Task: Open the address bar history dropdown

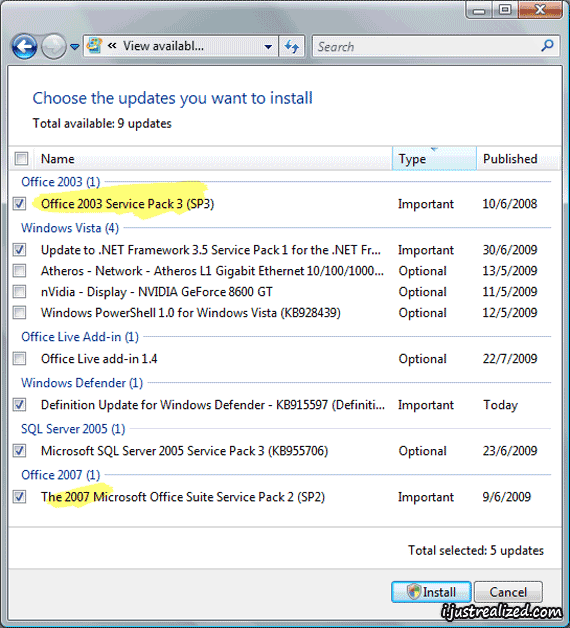Action: 268,47
